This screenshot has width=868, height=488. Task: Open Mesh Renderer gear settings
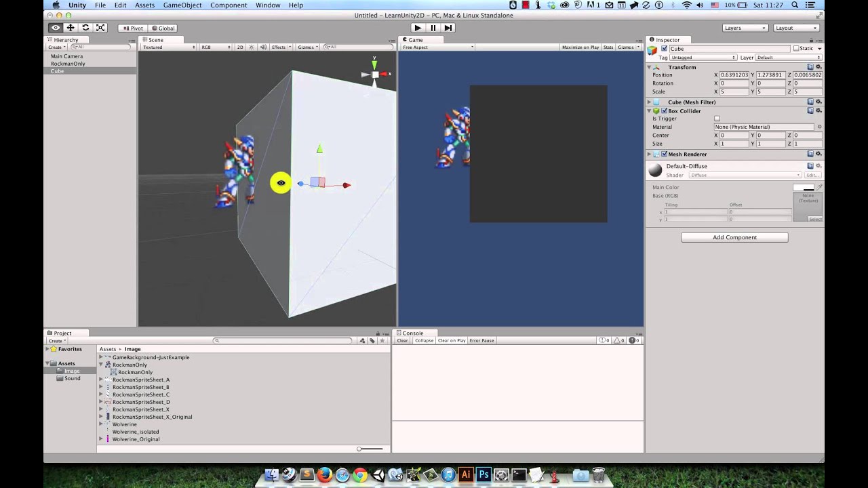click(818, 154)
